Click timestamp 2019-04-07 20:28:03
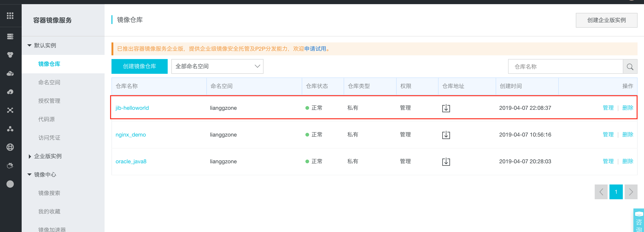This screenshot has width=644, height=232. [525, 161]
